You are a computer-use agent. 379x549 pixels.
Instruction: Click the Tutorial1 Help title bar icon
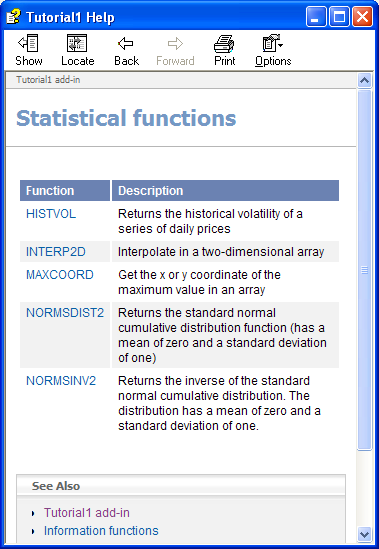tap(14, 16)
